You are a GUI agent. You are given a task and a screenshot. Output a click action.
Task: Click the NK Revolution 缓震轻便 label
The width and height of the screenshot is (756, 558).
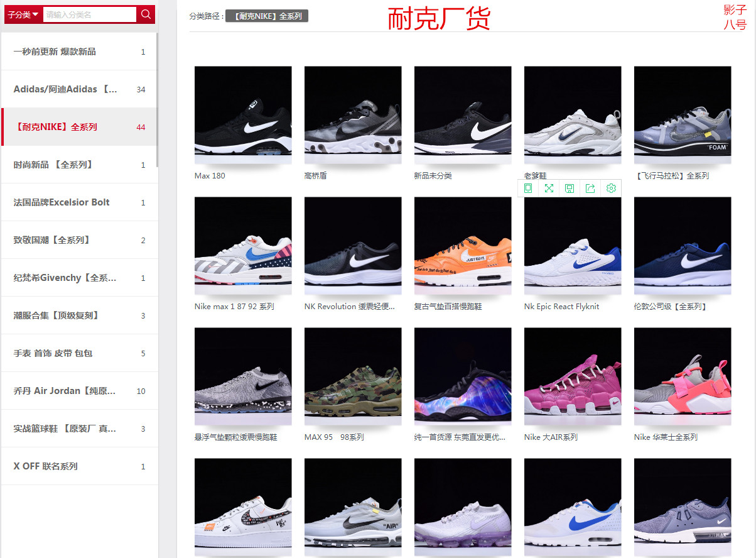(x=350, y=307)
